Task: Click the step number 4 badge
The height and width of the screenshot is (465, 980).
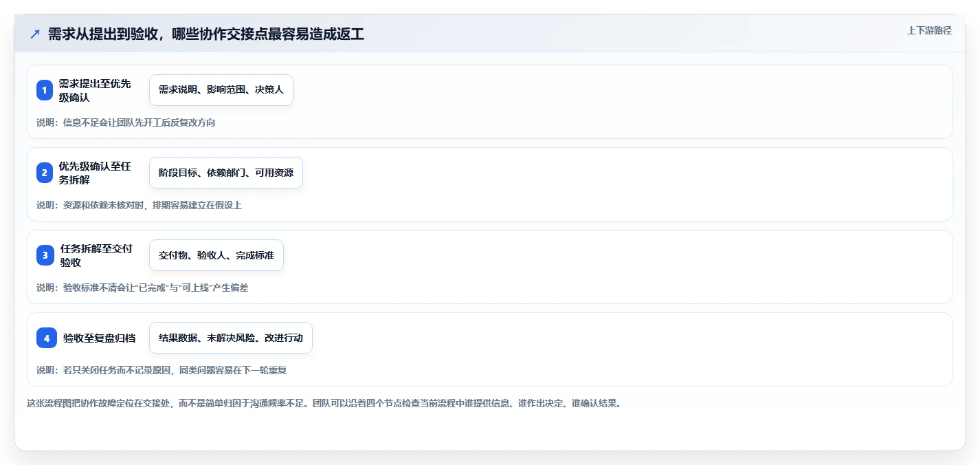Action: [47, 338]
